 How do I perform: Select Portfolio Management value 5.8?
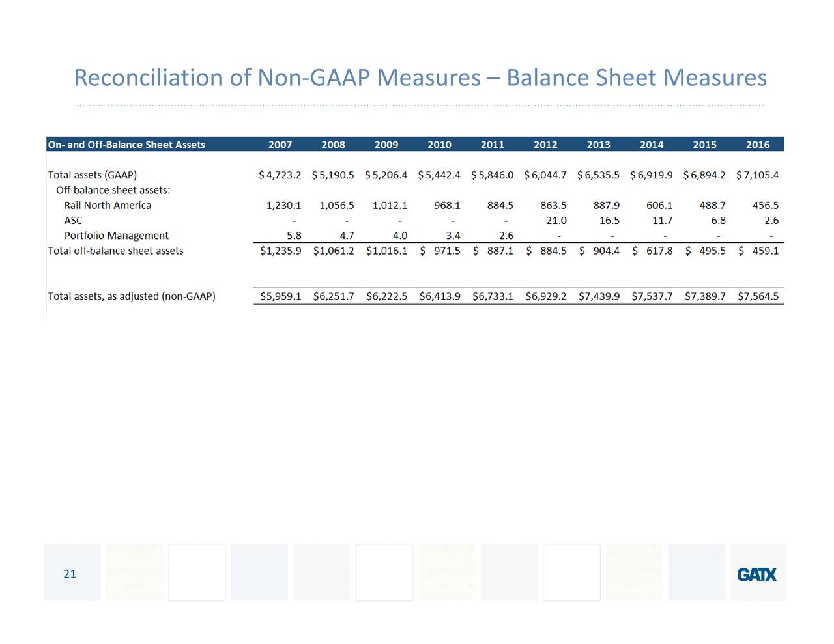pos(294,236)
